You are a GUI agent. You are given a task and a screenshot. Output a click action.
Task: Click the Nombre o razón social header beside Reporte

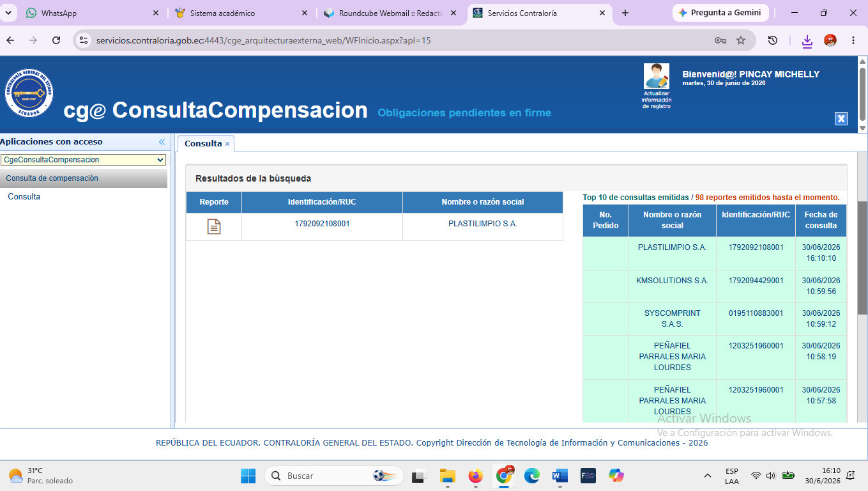click(483, 202)
